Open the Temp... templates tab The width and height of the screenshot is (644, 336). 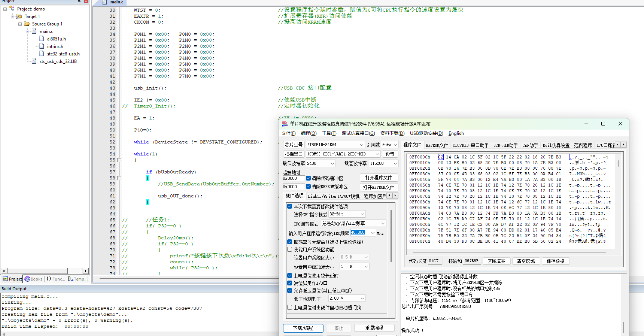[x=78, y=279]
